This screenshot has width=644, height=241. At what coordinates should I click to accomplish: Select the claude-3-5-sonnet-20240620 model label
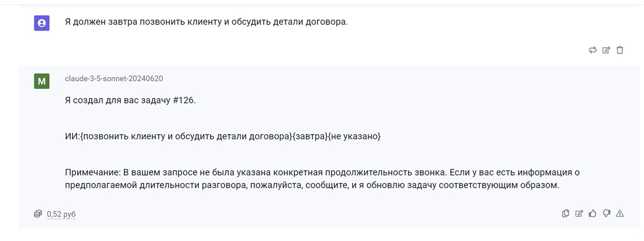point(114,78)
